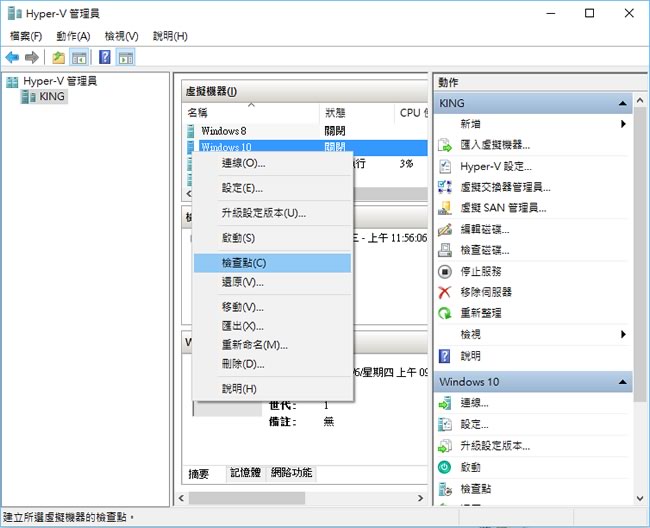Choose 刪除(D)... from context menu
Screen dimensions: 650x528
[x=272, y=364]
